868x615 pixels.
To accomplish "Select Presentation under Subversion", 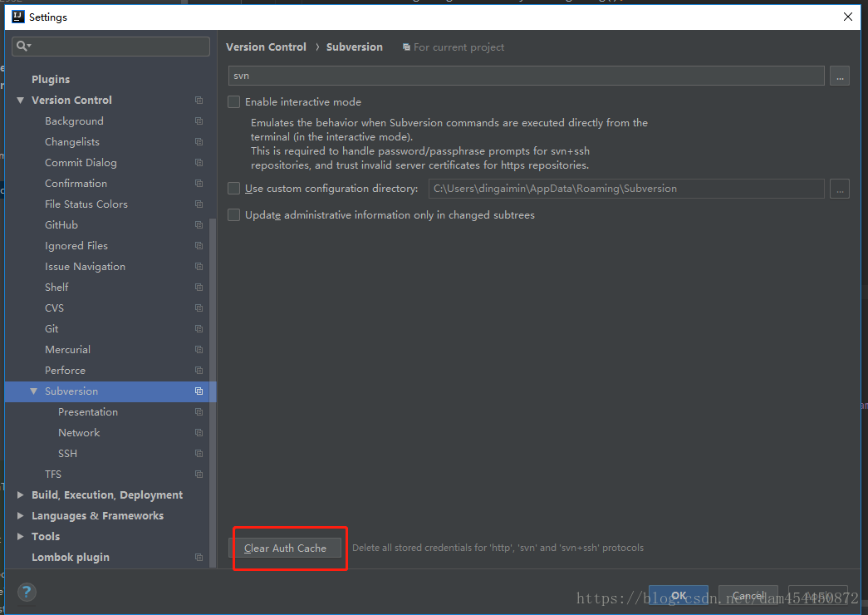I will coord(88,411).
